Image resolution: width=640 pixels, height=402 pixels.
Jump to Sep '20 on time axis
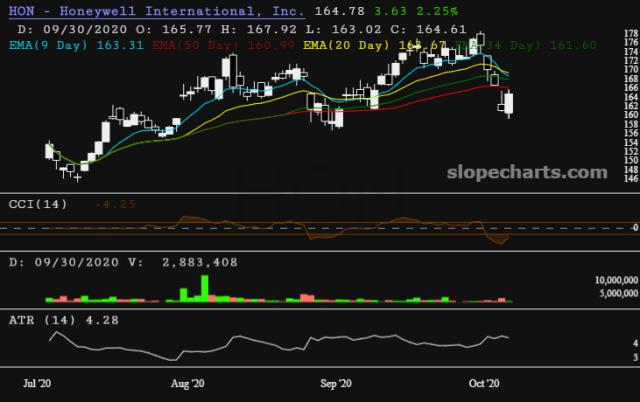(335, 383)
